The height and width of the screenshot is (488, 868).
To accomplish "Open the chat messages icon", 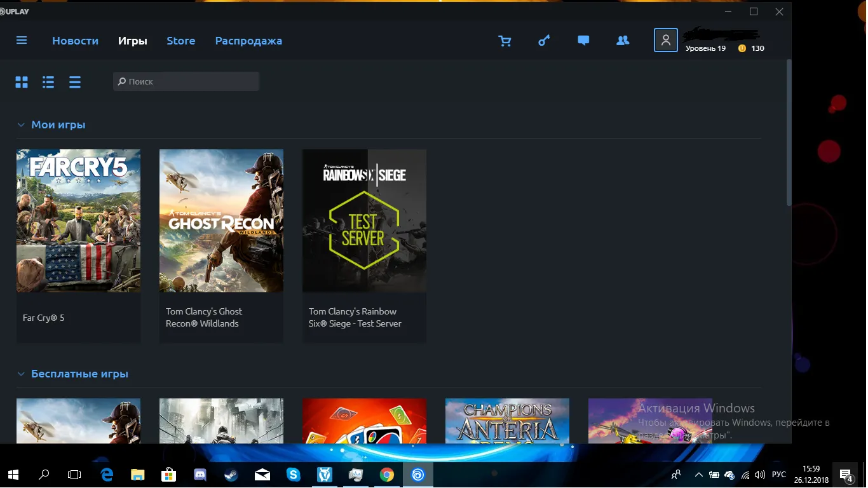I will pos(583,41).
